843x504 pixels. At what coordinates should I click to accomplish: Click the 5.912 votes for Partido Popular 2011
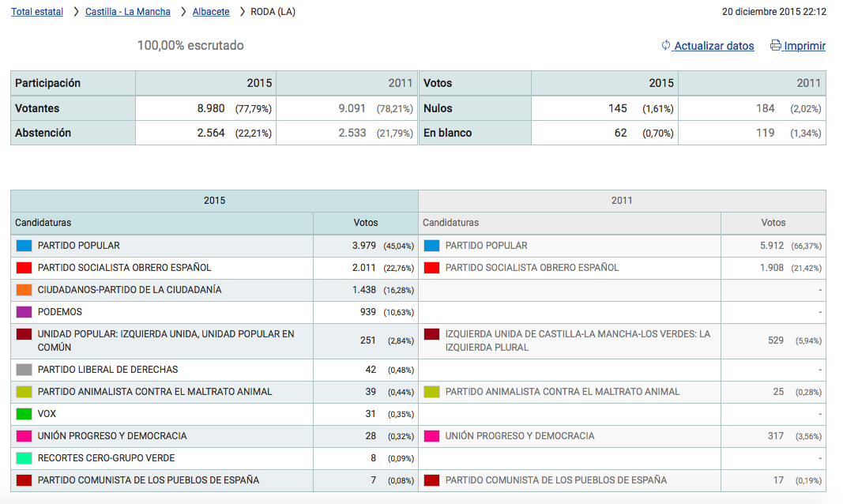771,246
